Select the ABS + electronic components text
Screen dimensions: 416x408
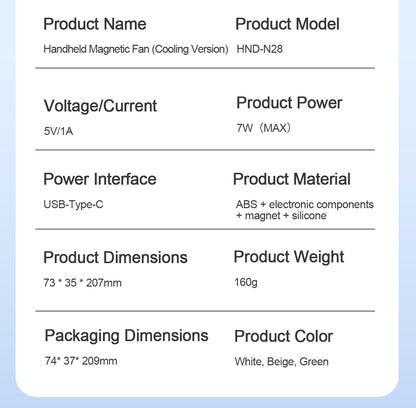[305, 204]
